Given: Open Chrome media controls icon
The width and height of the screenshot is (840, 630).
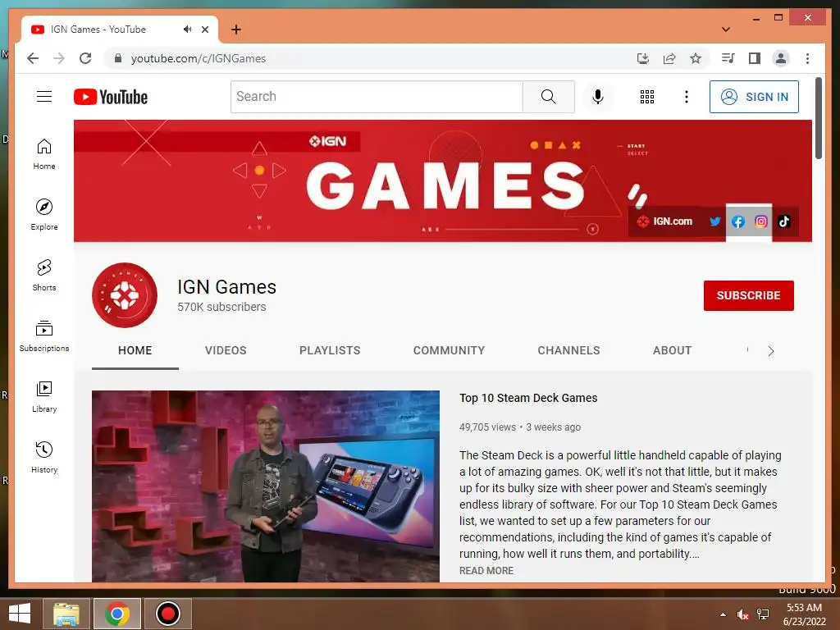Looking at the screenshot, I should [x=728, y=58].
